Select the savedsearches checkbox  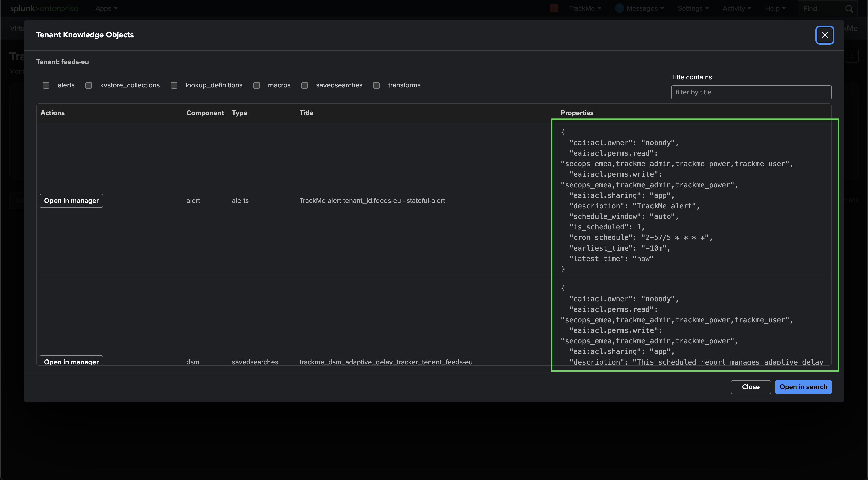pos(305,86)
